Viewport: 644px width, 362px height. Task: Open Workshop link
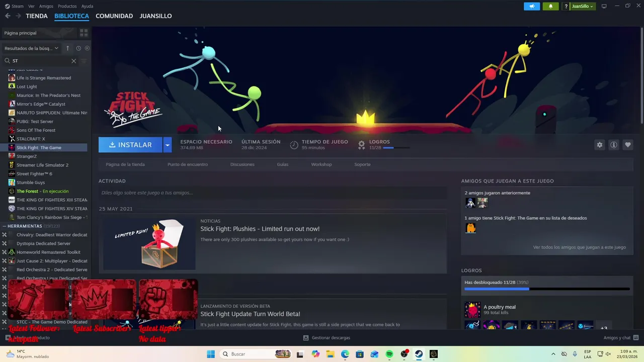tap(321, 164)
